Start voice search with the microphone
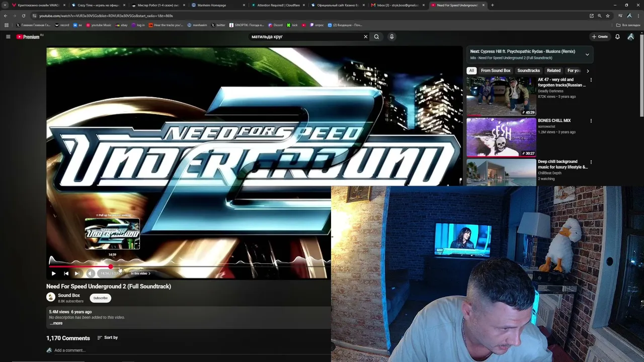This screenshot has width=644, height=362. pos(392,37)
